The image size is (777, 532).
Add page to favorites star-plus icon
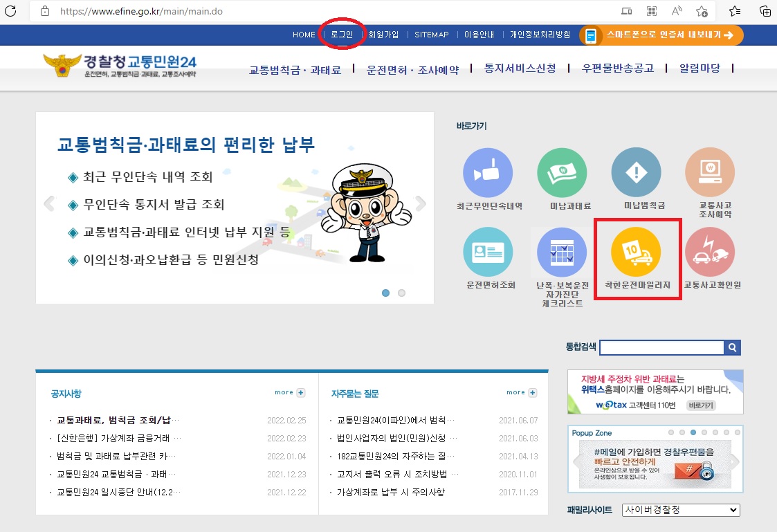pyautogui.click(x=702, y=11)
